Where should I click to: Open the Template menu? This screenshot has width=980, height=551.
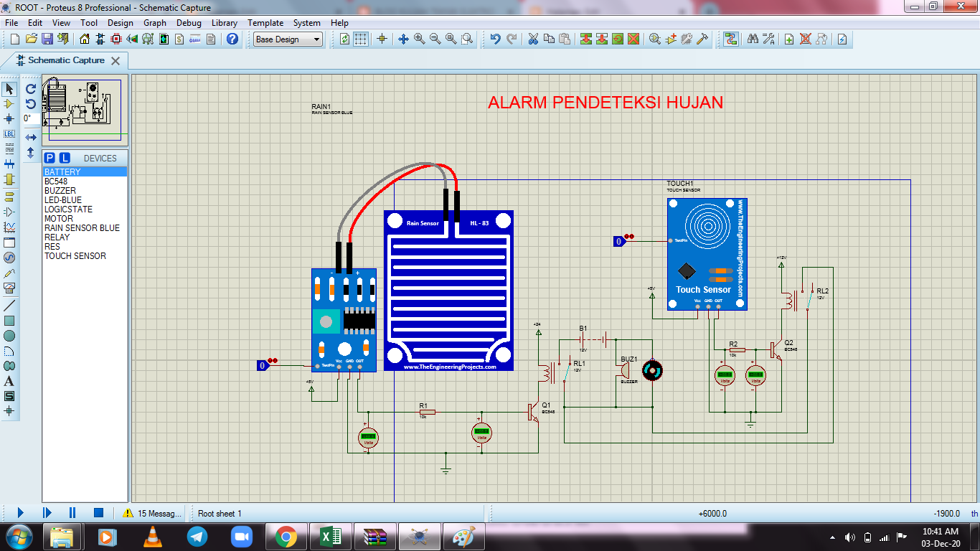265,22
